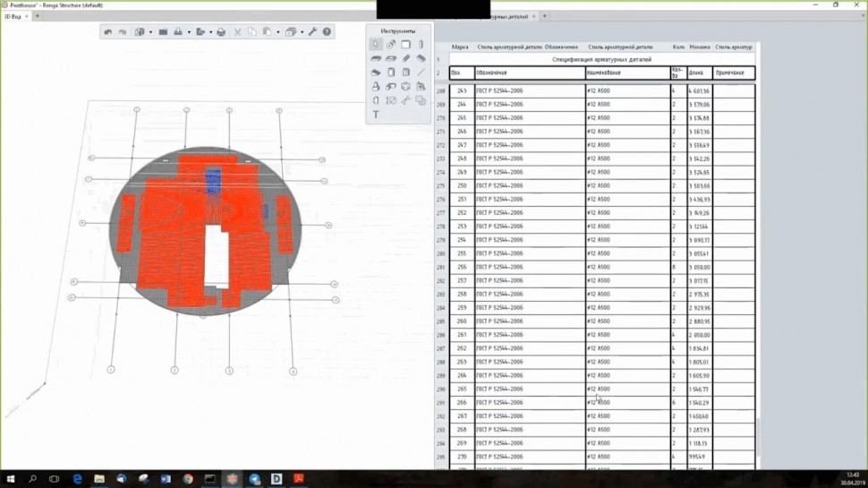
Task: Open Windows Start menu in taskbar
Action: (x=11, y=479)
